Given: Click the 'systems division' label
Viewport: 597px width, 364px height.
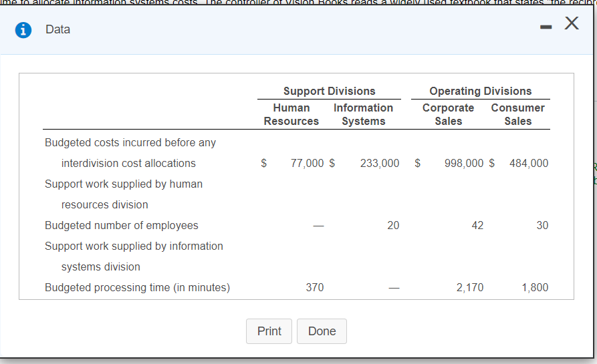Looking at the screenshot, I should point(101,267).
